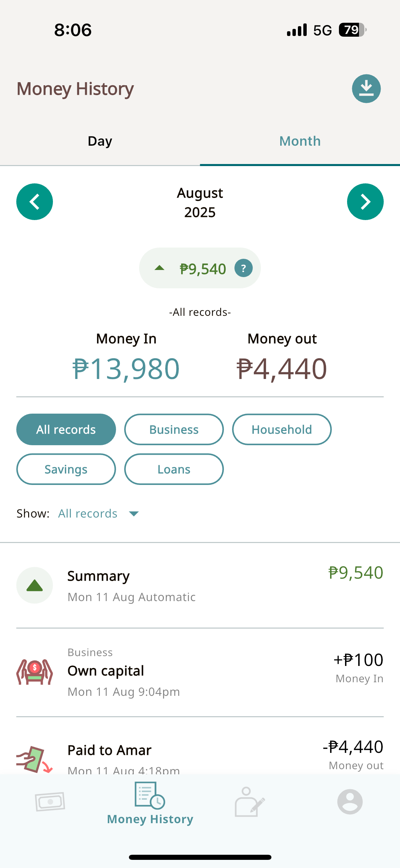400x868 pixels.
Task: Filter by Household records
Action: (x=282, y=430)
